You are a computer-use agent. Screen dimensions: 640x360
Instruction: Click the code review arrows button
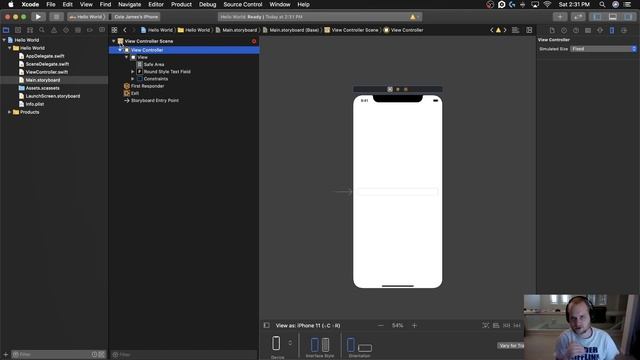coord(578,17)
